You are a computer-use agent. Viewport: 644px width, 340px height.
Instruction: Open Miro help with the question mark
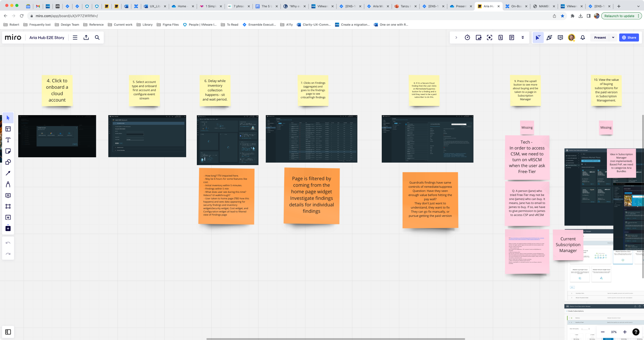click(636, 332)
